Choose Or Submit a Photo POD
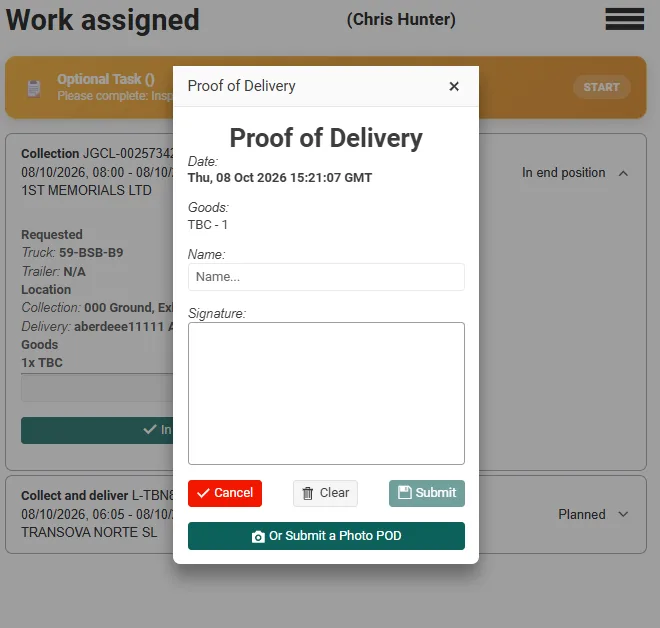This screenshot has width=660, height=628. click(326, 536)
